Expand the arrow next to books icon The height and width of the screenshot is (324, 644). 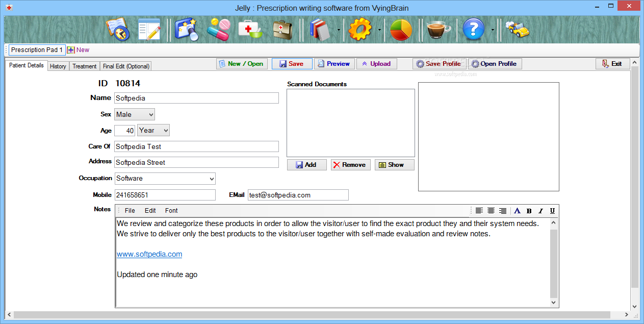(339, 30)
